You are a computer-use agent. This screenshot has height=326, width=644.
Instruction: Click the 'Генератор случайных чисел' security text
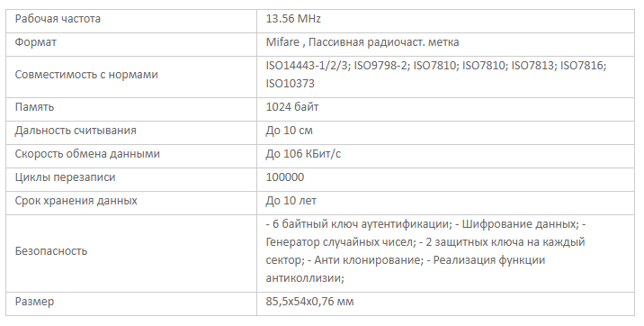pyautogui.click(x=338, y=241)
